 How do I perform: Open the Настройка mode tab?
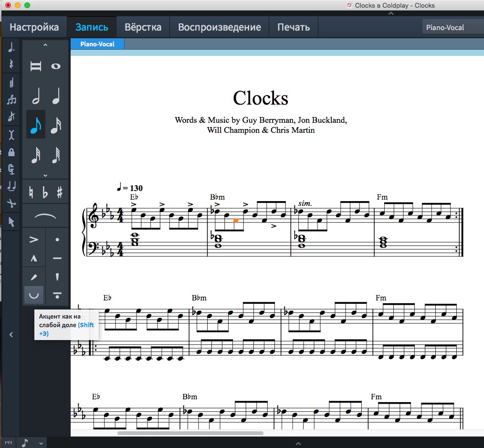click(34, 27)
